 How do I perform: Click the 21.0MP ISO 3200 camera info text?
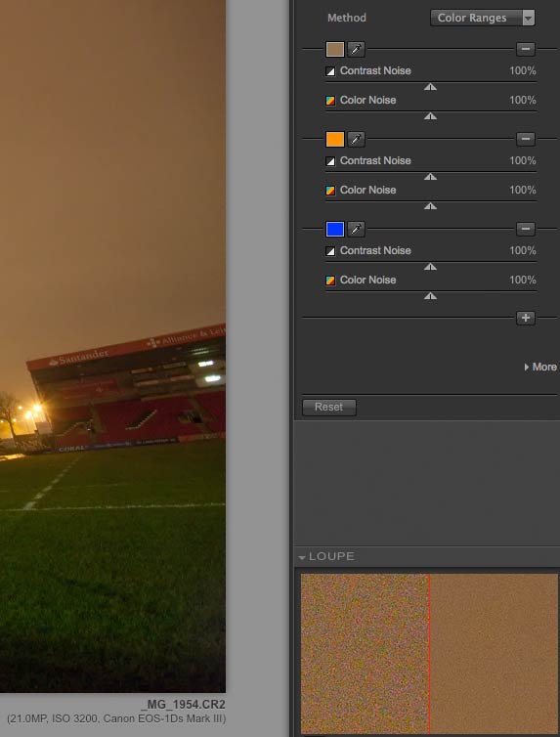pyautogui.click(x=116, y=718)
